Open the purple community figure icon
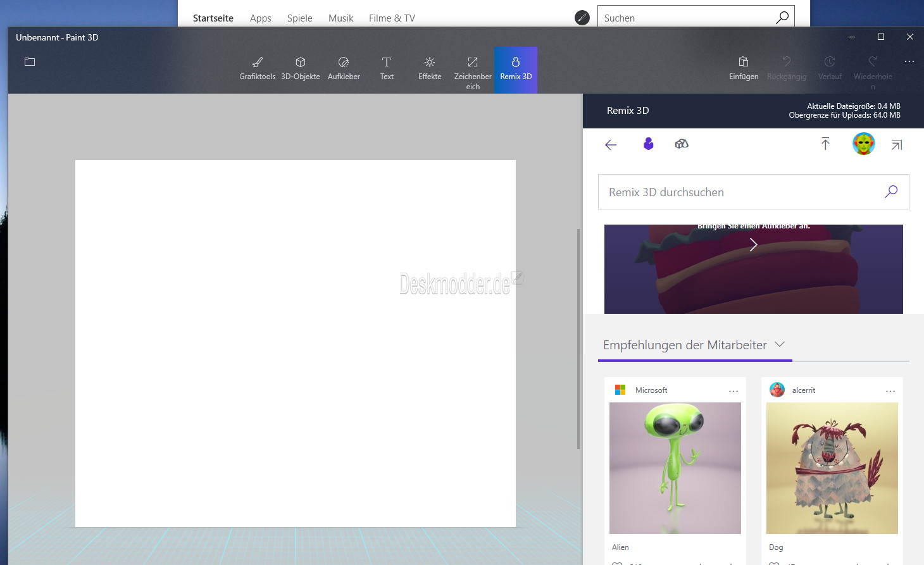 (x=648, y=144)
